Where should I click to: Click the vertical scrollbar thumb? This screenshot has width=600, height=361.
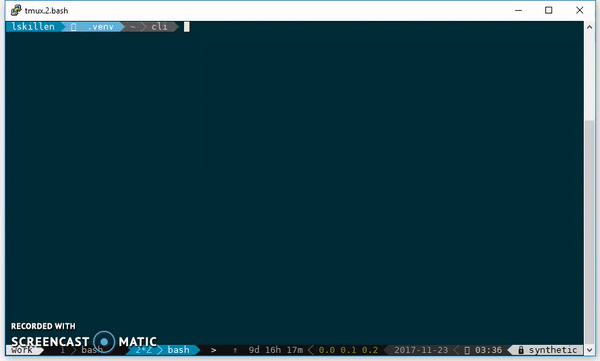589,232
